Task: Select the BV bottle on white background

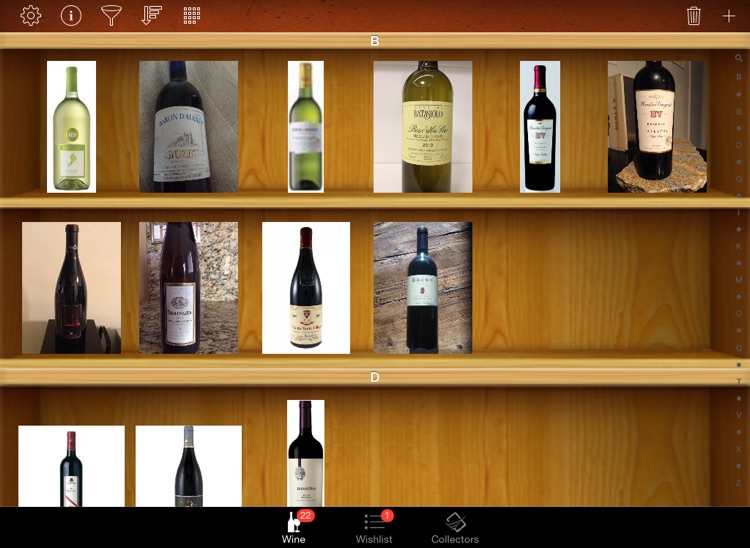Action: point(540,127)
